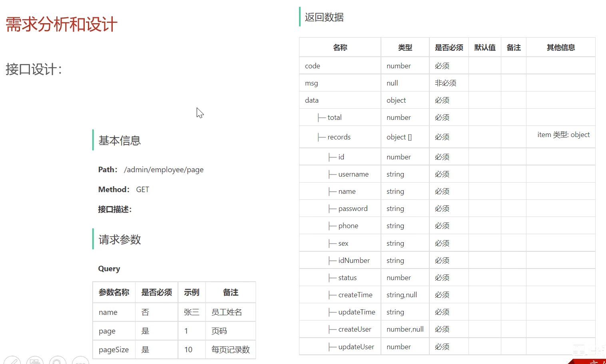Click the Query label
This screenshot has width=606, height=364.
(x=109, y=269)
